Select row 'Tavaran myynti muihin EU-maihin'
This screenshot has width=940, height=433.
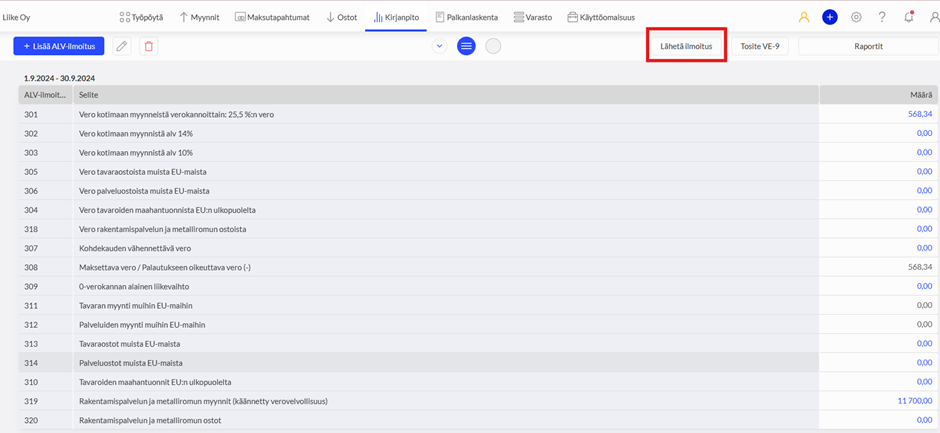point(476,305)
